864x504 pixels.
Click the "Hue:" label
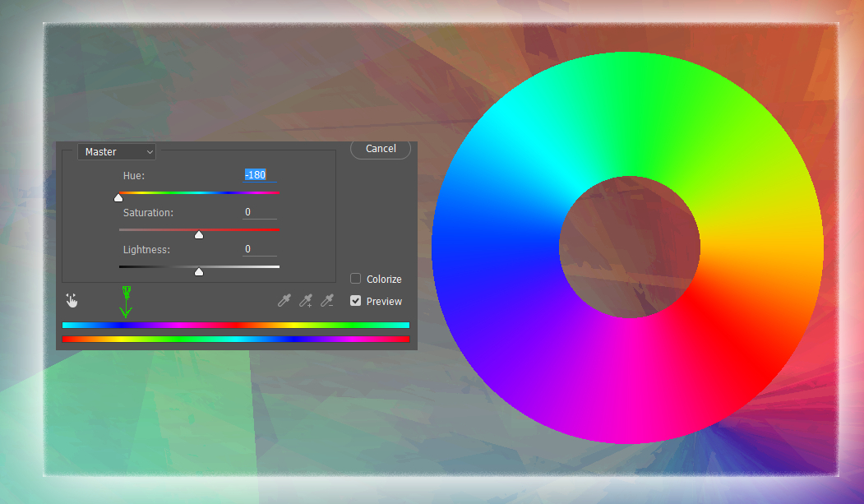point(134,176)
